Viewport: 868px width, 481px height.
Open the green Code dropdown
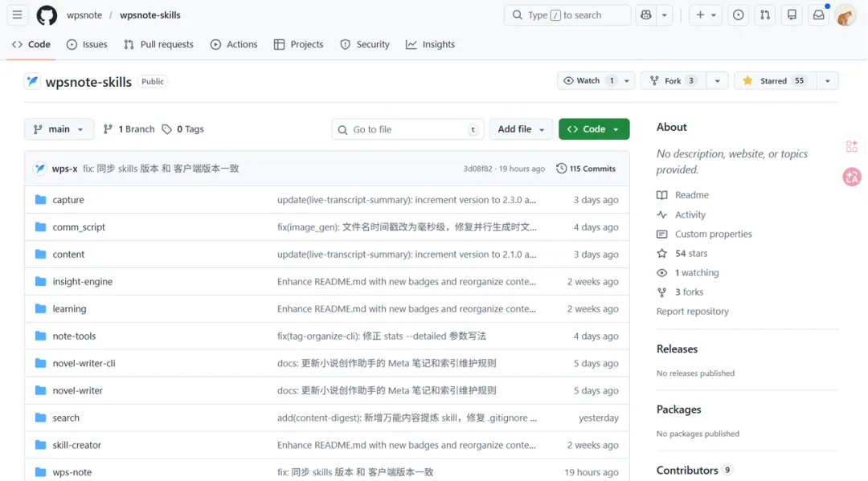594,128
